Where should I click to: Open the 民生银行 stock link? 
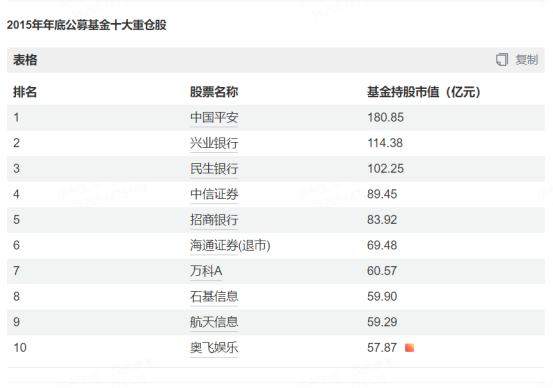214,169
